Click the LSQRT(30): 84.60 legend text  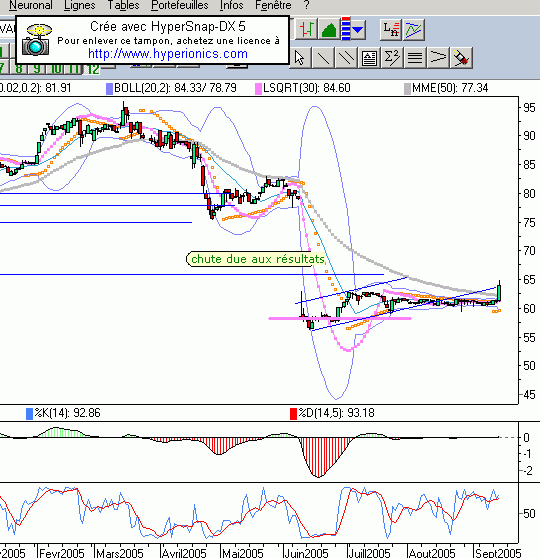pos(306,88)
